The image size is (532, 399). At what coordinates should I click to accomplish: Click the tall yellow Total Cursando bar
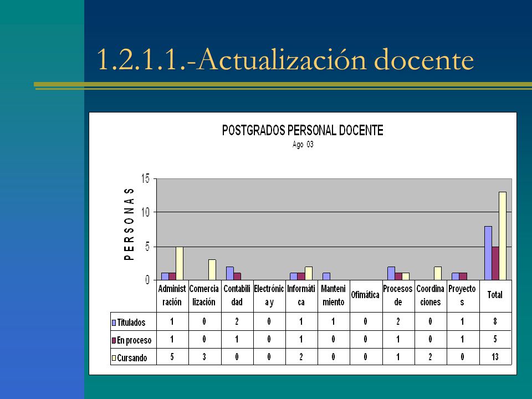pyautogui.click(x=503, y=236)
